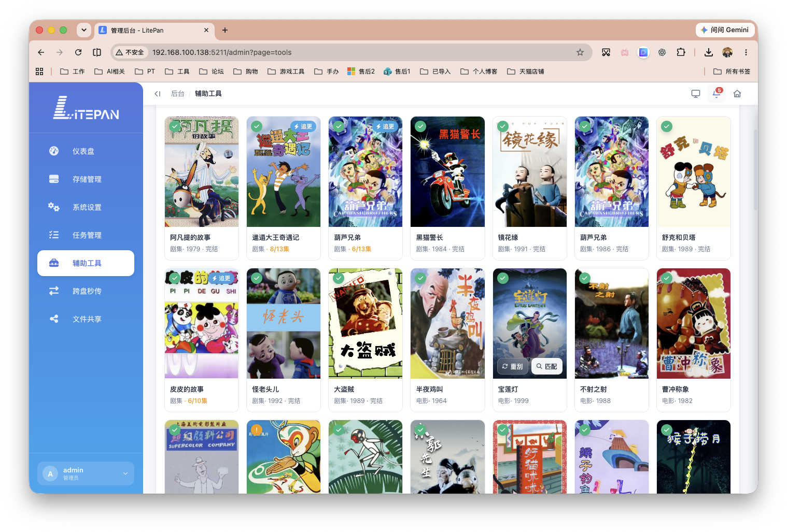Expand the admin user menu

click(86, 473)
